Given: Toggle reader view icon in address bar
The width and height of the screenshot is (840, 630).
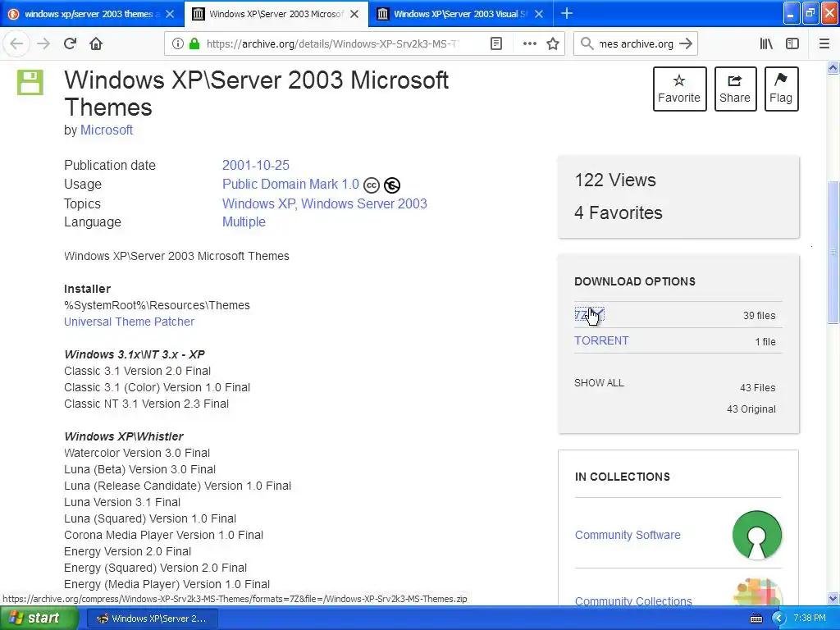Looking at the screenshot, I should [x=496, y=43].
